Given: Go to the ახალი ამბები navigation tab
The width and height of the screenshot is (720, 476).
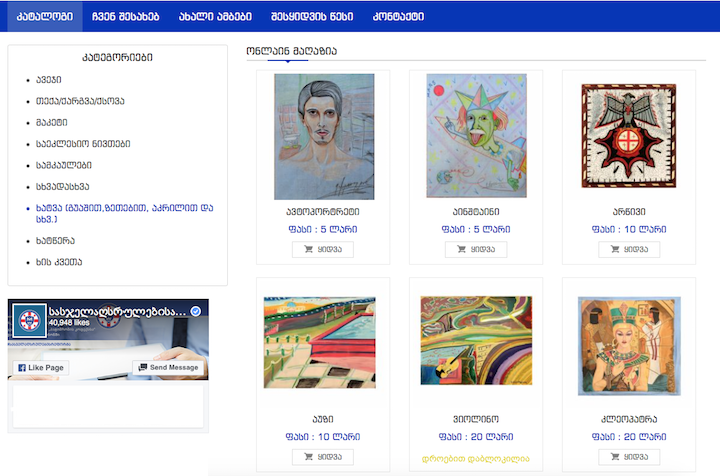Looking at the screenshot, I should [215, 17].
